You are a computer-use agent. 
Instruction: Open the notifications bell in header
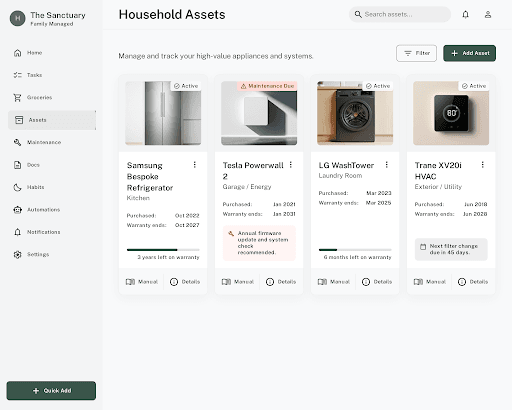tap(465, 14)
